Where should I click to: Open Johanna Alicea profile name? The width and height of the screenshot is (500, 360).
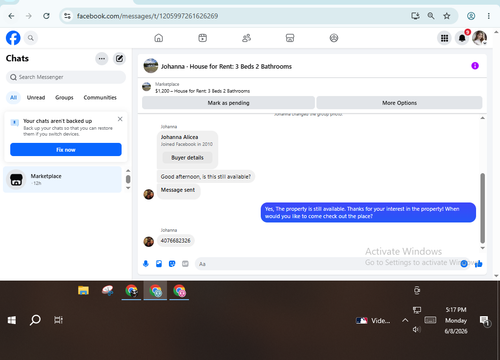coord(179,137)
